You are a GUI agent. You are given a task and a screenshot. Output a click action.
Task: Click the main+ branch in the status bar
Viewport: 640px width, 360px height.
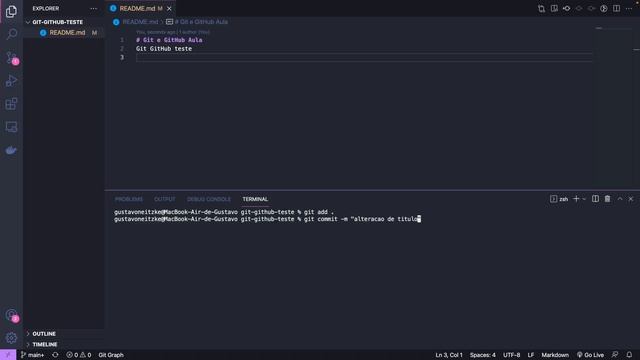tap(32, 355)
